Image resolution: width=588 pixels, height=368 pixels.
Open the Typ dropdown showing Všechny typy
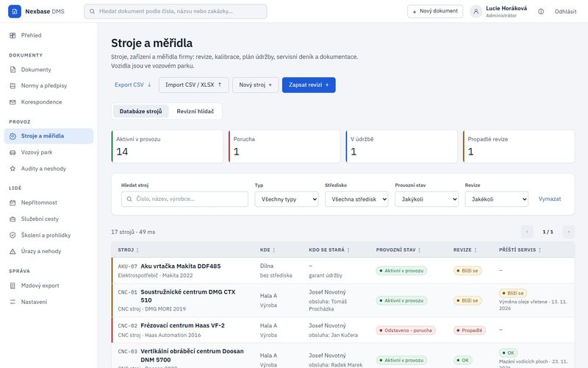pyautogui.click(x=287, y=199)
